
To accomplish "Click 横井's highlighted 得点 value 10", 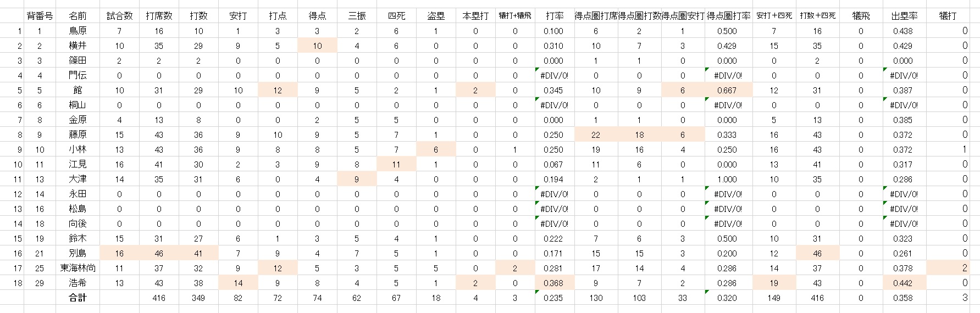I will click(x=317, y=46).
